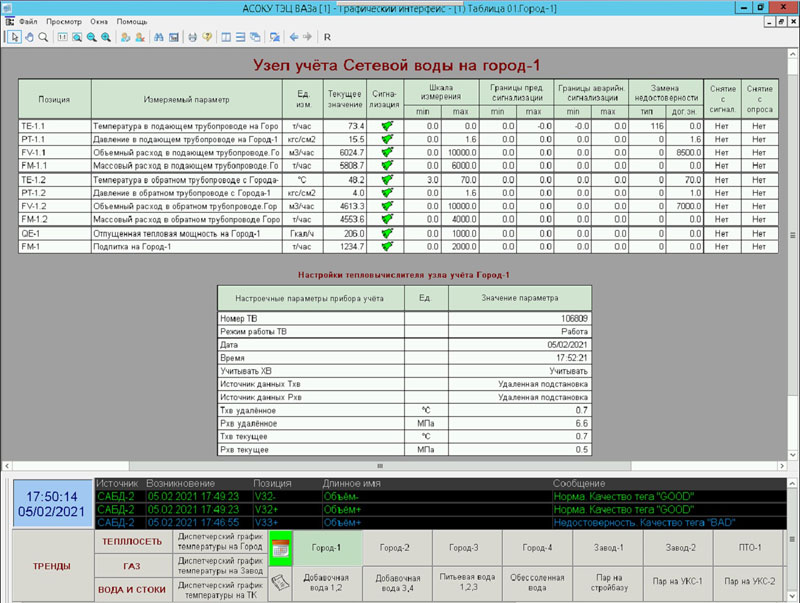This screenshot has width=800, height=603.
Task: Open Пар на стройбазу screen
Action: tap(609, 583)
